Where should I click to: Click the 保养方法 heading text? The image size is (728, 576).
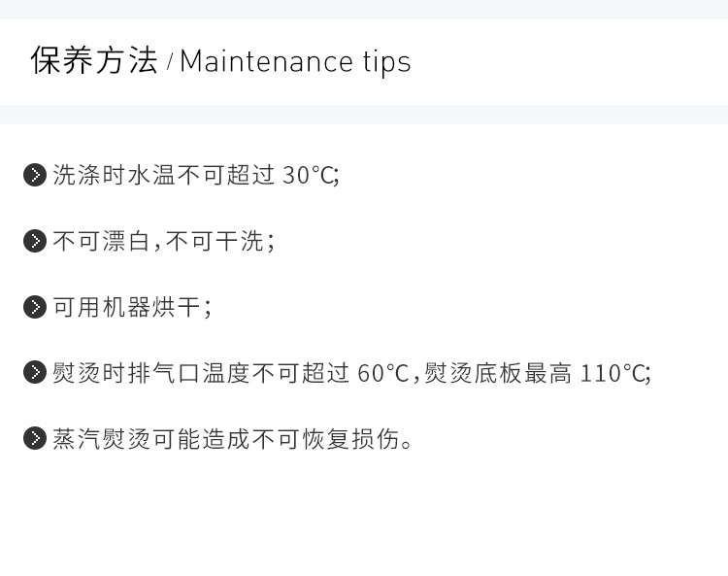[94, 60]
